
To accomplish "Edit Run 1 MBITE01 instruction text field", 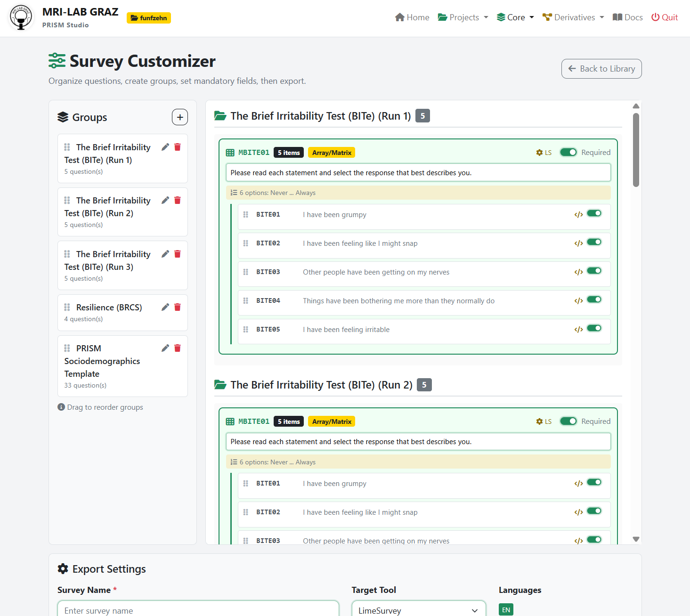I will (418, 172).
